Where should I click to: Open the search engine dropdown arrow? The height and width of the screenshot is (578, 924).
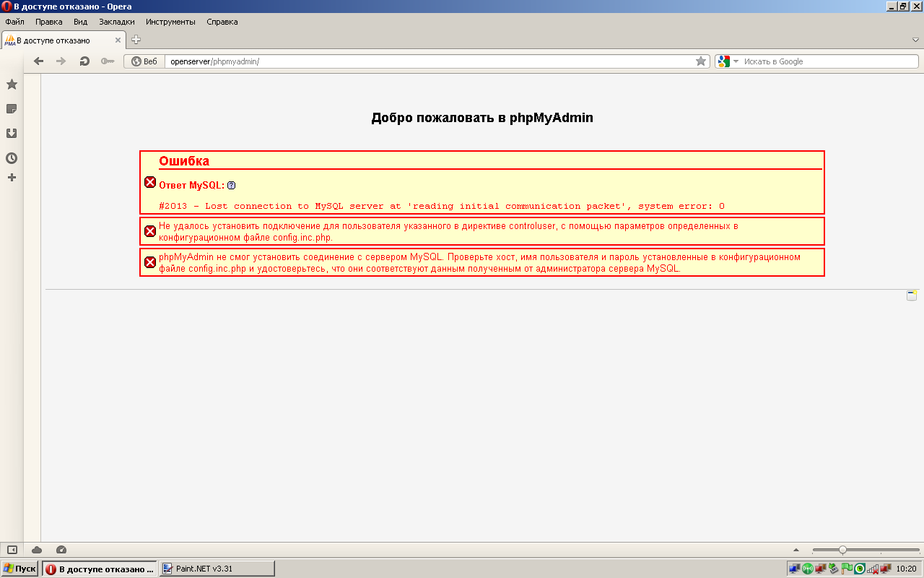736,61
